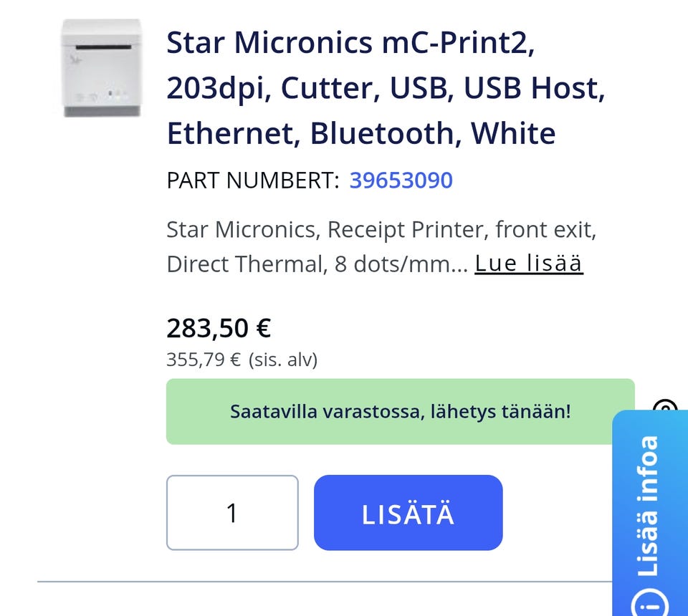Click the horizontal divider below the quantity row

click(322, 582)
